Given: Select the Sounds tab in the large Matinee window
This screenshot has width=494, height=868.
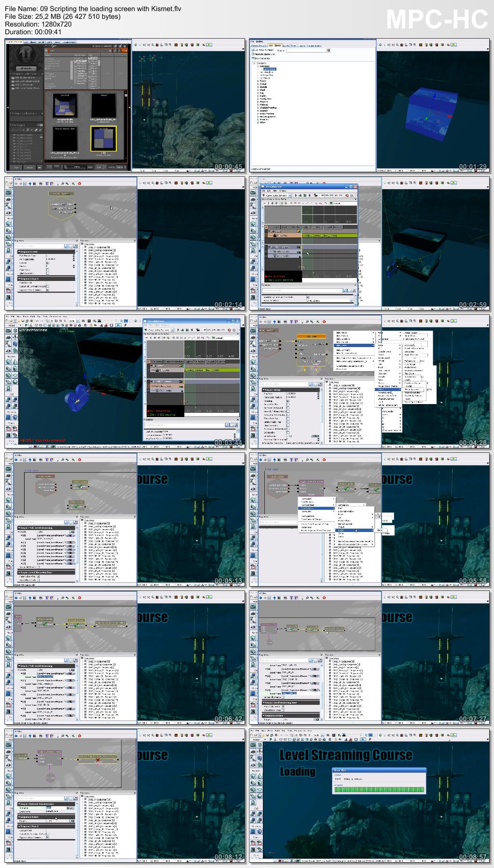Looking at the screenshot, I should (x=211, y=362).
